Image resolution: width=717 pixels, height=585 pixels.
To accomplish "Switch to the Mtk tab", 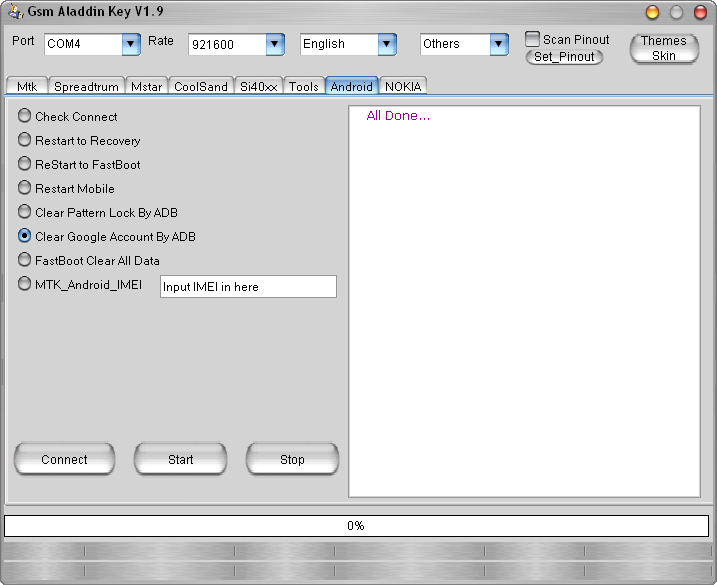I will [27, 86].
